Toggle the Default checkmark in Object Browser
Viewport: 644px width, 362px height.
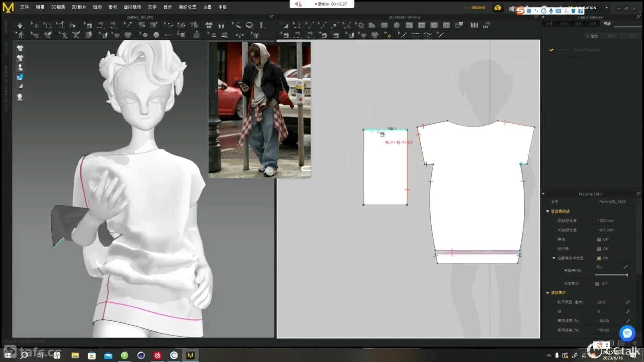tap(551, 50)
